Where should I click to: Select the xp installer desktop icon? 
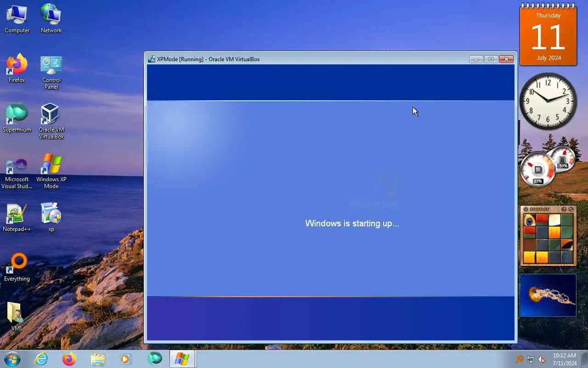(x=51, y=217)
